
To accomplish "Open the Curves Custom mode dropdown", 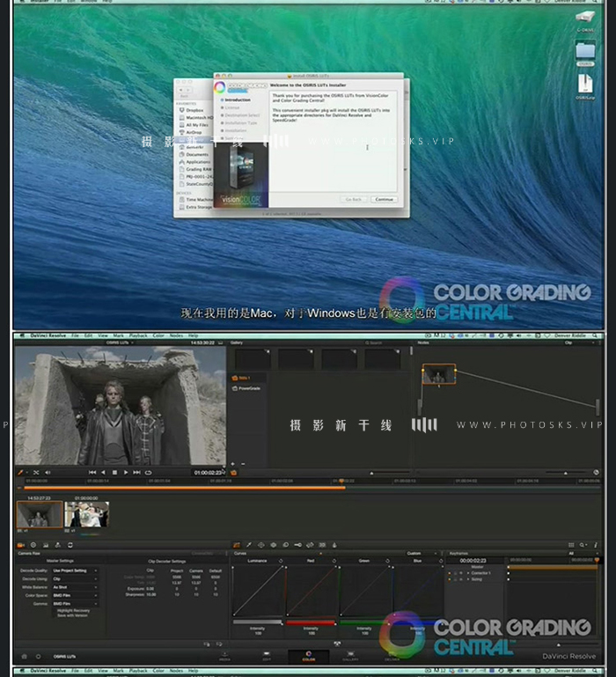I will click(x=422, y=553).
